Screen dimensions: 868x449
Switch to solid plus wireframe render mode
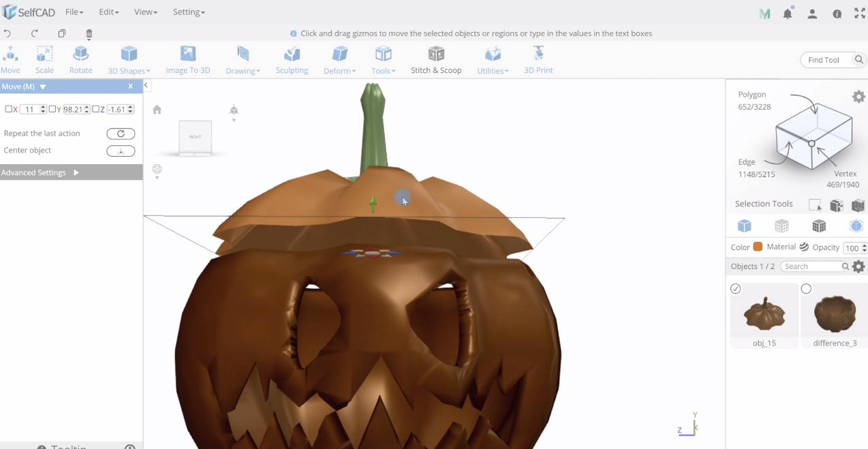(x=819, y=226)
